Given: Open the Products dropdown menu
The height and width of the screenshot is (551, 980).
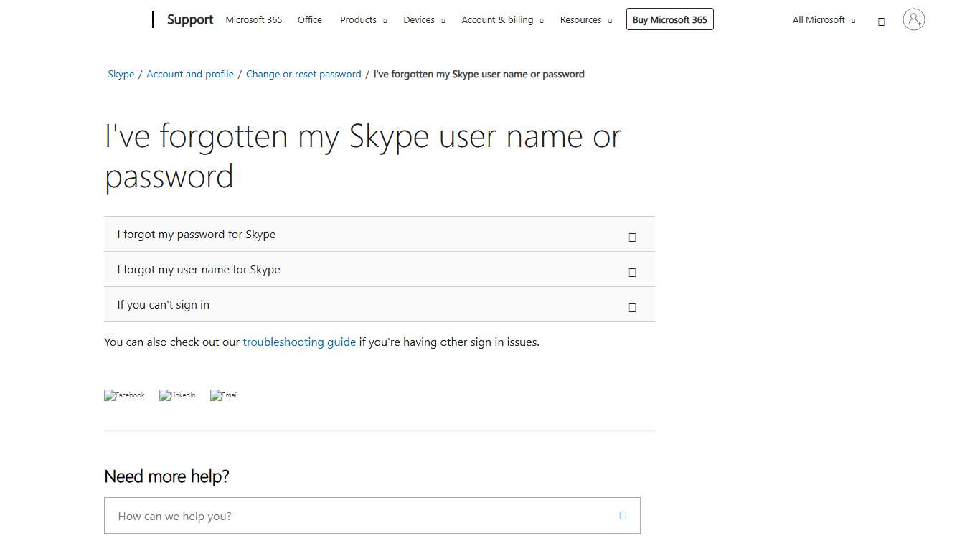Looking at the screenshot, I should (x=363, y=20).
